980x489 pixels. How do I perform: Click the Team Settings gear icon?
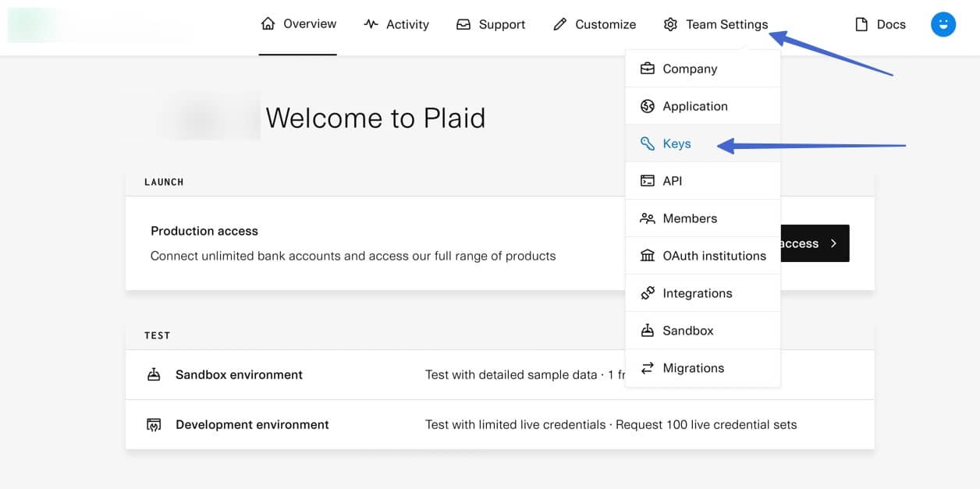pos(670,24)
